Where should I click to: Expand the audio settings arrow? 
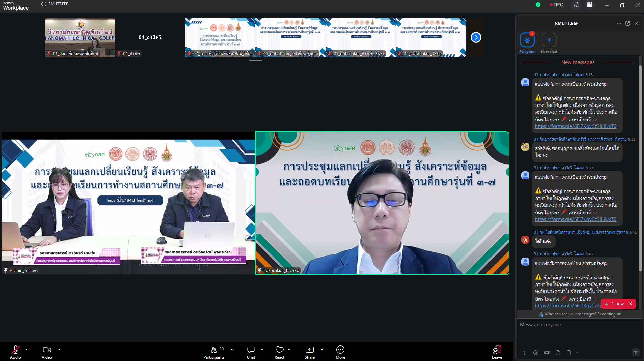click(26, 350)
